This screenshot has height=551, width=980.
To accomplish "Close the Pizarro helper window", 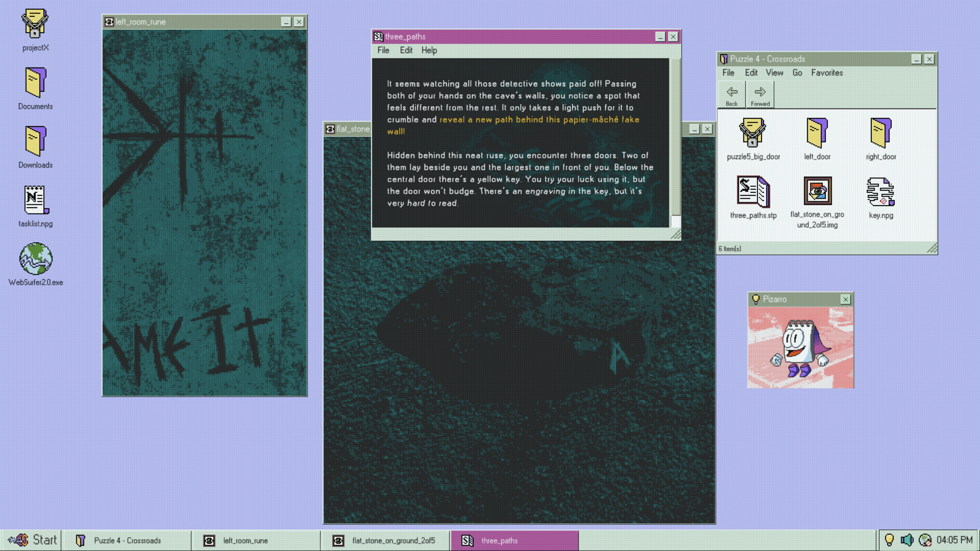I will point(845,299).
